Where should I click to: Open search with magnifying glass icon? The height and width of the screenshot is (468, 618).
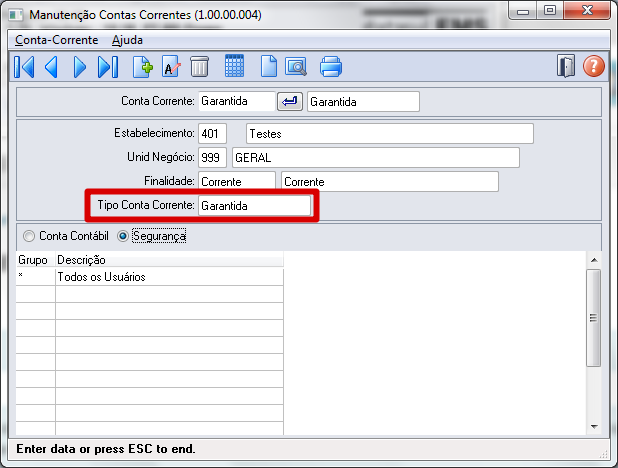[296, 67]
